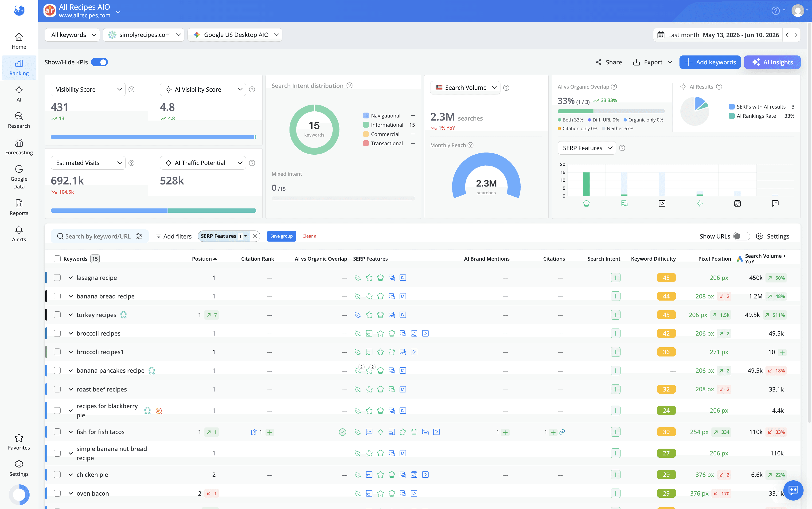Click the citation link icon for fish tacos
The width and height of the screenshot is (812, 509).
tap(562, 432)
